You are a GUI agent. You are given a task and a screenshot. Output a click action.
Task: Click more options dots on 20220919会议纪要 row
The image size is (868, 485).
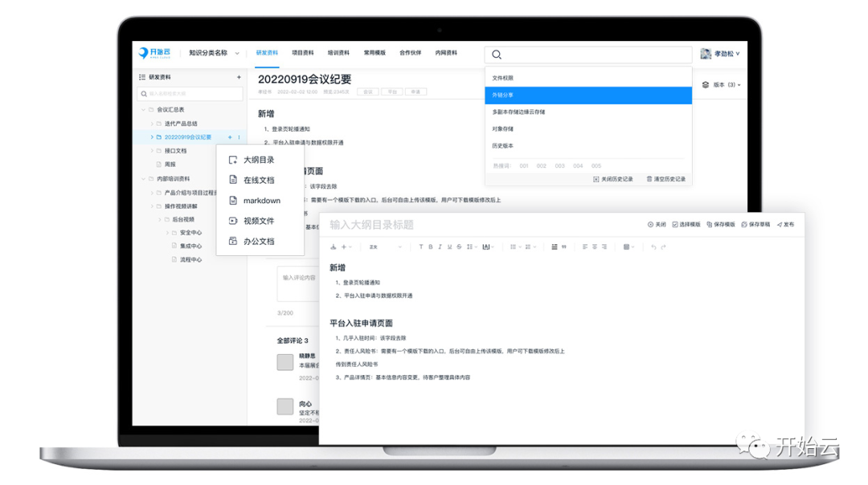point(239,137)
